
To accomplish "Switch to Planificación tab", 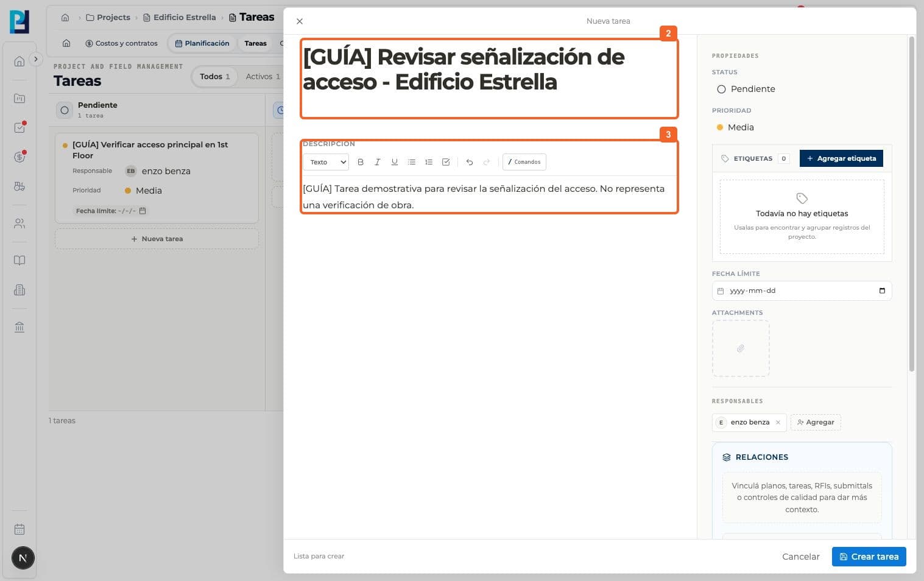I will pos(202,43).
